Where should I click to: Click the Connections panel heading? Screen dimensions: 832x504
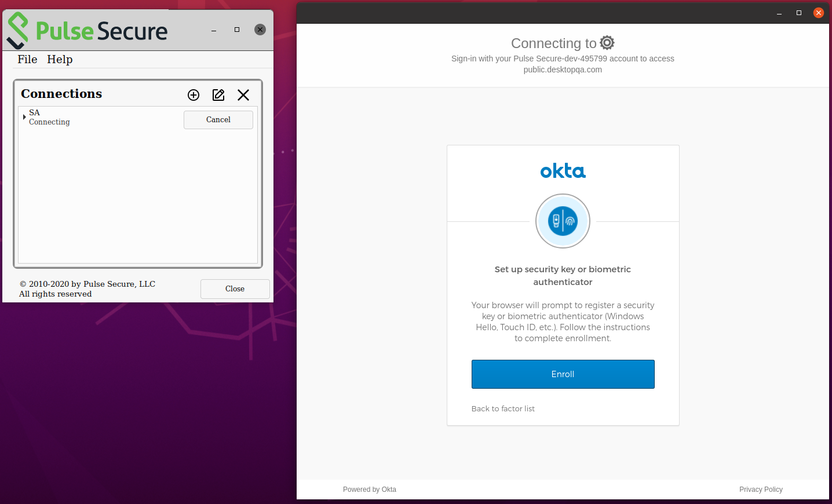click(x=61, y=93)
